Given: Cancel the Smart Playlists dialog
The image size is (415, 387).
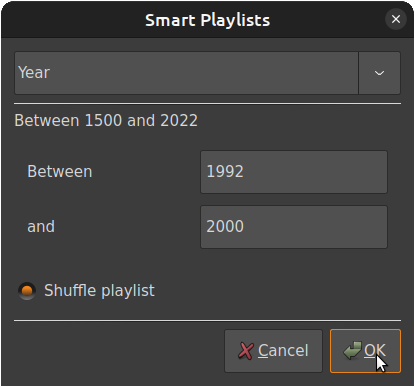Looking at the screenshot, I should [x=273, y=351].
